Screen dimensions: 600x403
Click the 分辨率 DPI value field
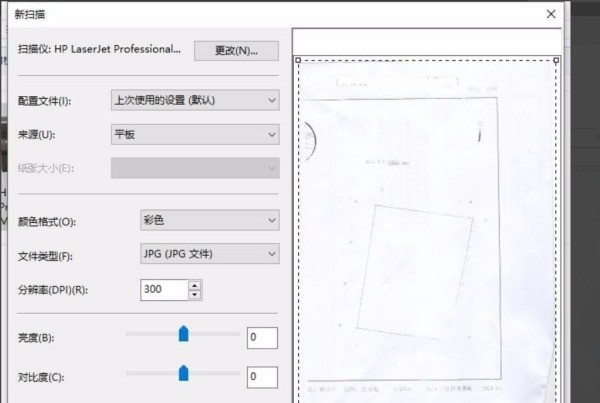pos(163,290)
